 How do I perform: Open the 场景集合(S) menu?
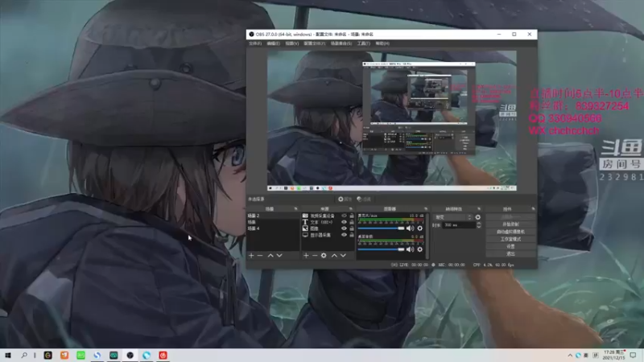coord(341,43)
